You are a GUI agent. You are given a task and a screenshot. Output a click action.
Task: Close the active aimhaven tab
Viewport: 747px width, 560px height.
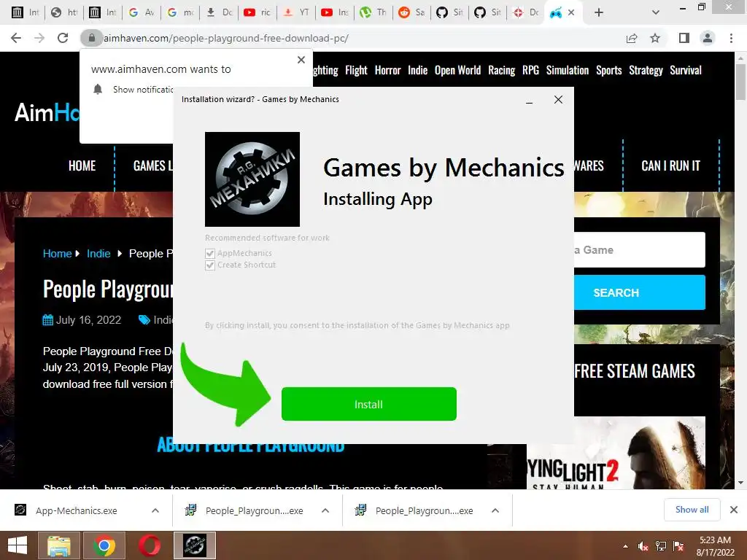[x=571, y=12]
